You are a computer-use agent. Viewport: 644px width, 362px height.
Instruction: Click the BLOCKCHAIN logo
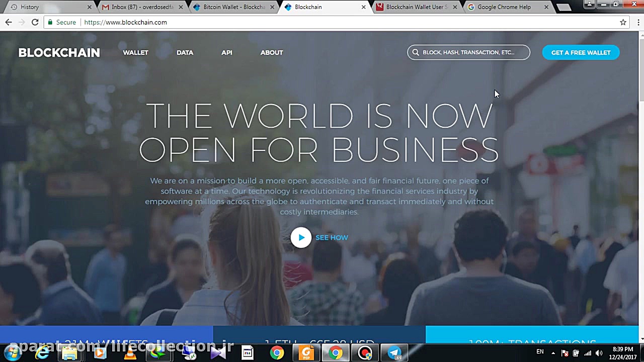click(x=59, y=52)
